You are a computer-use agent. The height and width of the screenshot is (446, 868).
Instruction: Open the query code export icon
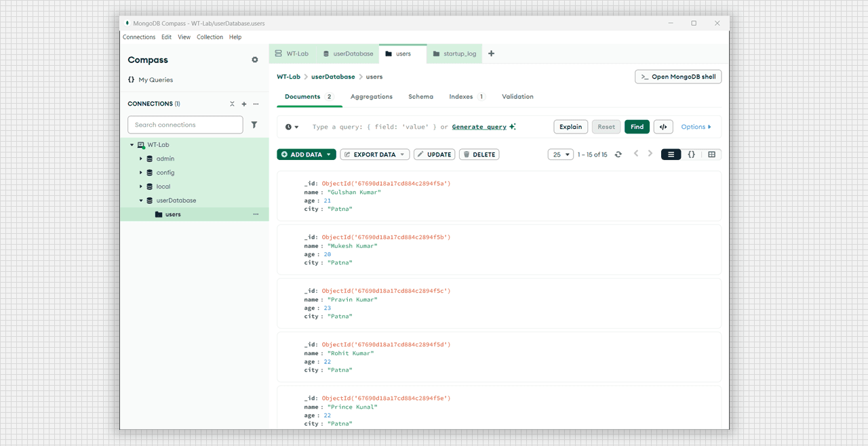[x=663, y=127]
